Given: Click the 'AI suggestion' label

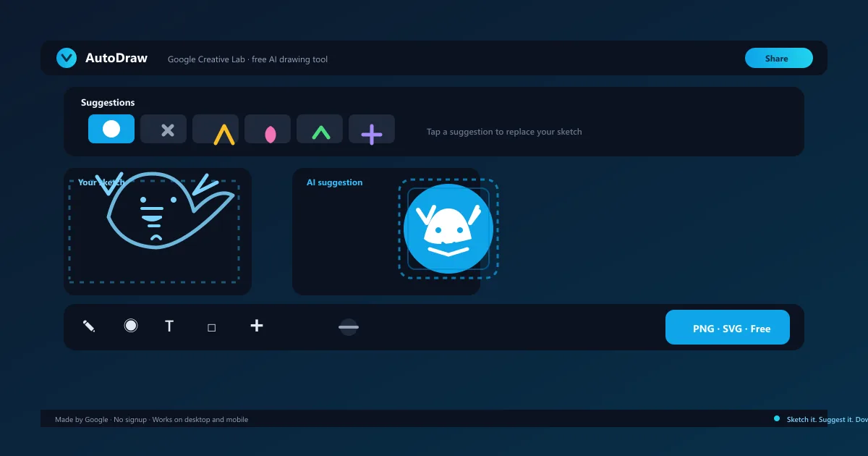Looking at the screenshot, I should pos(335,182).
